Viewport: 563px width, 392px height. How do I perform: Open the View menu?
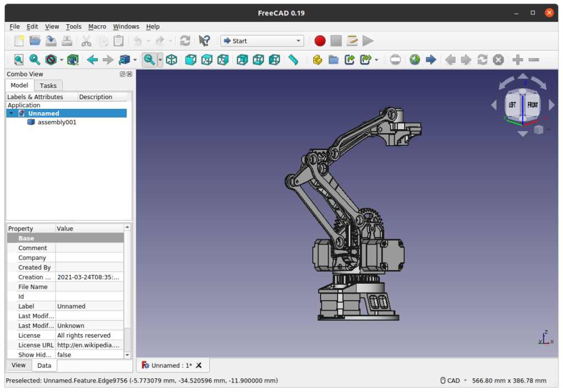[x=52, y=26]
